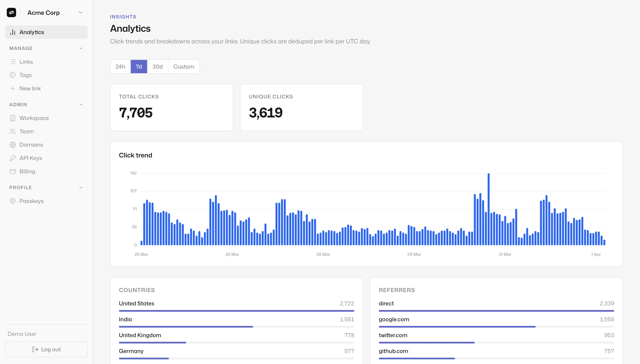640x364 pixels.
Task: Click the Log out button
Action: click(x=46, y=349)
